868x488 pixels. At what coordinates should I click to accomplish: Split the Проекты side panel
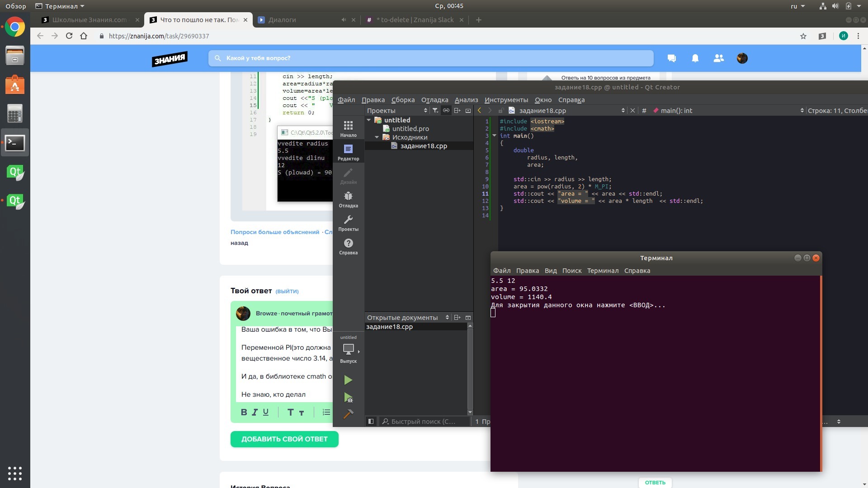[x=458, y=111]
